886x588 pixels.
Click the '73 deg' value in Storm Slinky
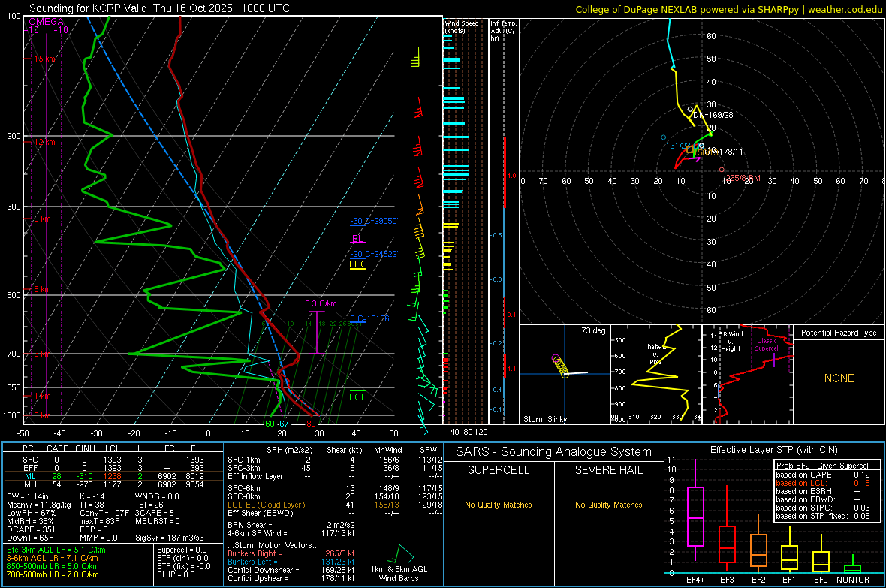coord(593,330)
